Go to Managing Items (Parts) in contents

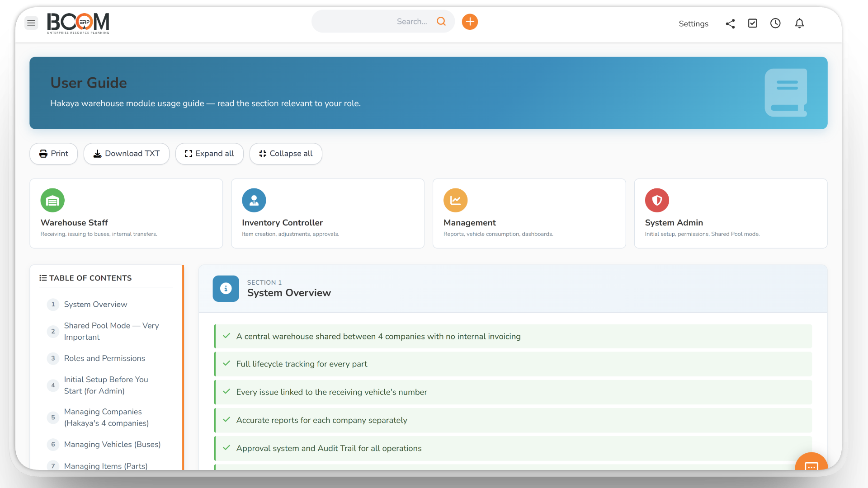[x=107, y=465]
